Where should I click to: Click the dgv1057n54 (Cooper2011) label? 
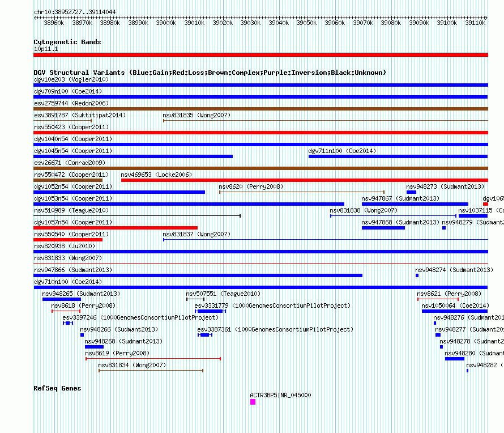(73, 222)
